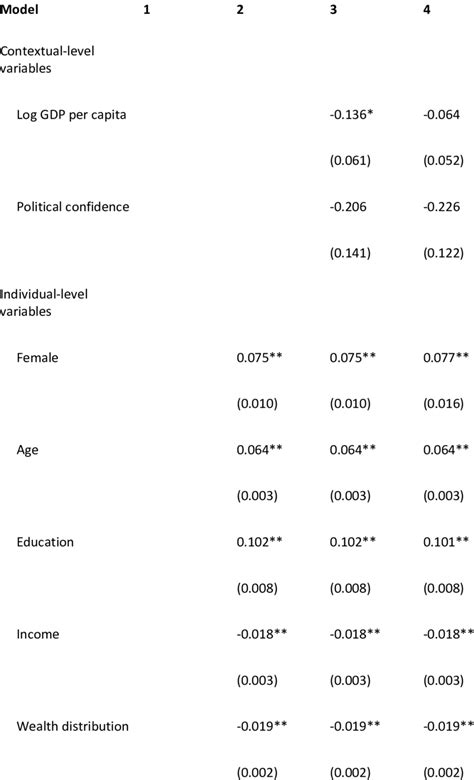Viewport: 474px width, 780px height.
Task: Click column header number 2
Action: (240, 9)
